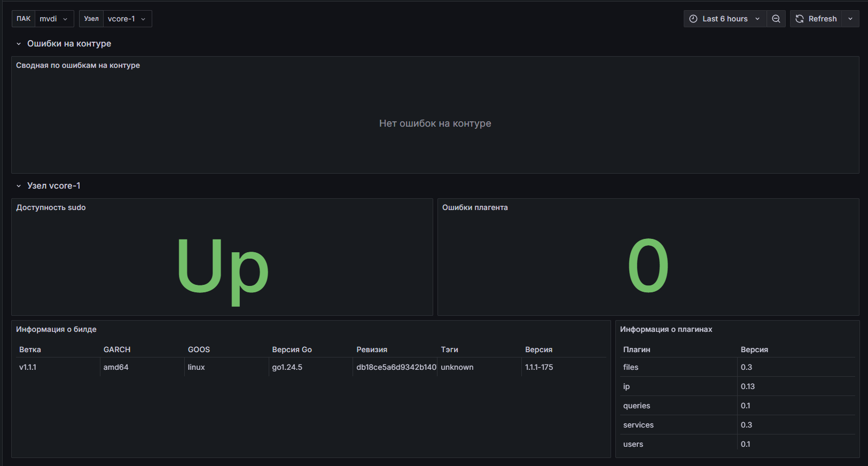This screenshot has width=868, height=466.
Task: Click the db18ce5a6d9342b140 revision cell
Action: point(396,367)
